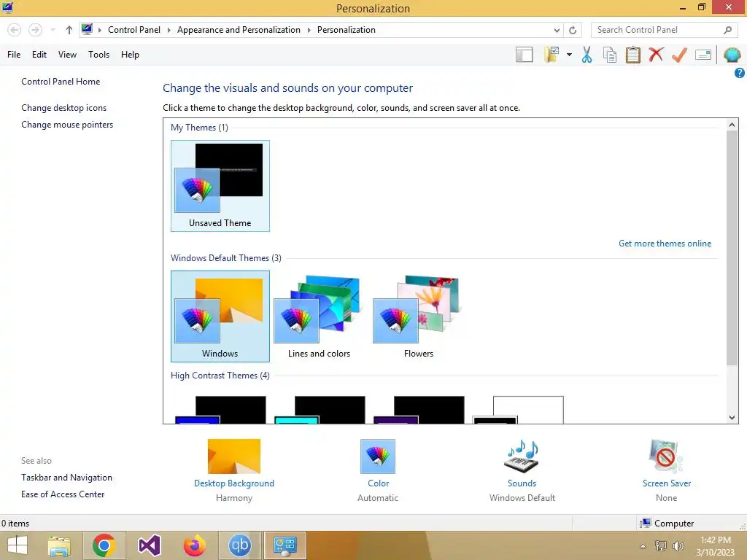The image size is (747, 560).
Task: Click the Copy icon in toolbar
Action: pyautogui.click(x=610, y=55)
